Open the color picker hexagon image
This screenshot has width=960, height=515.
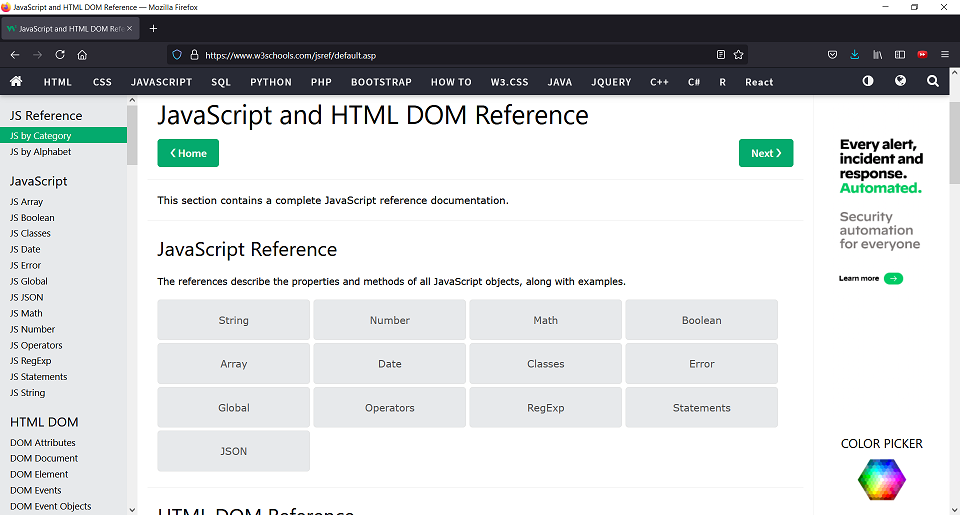tap(882, 479)
